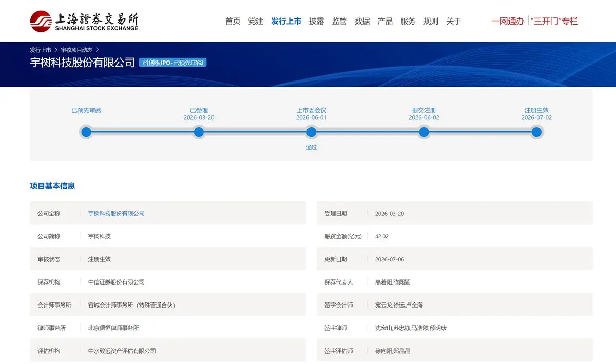This screenshot has width=616, height=364.
Task: Open the "三开门"专栏 link
Action: 555,21
